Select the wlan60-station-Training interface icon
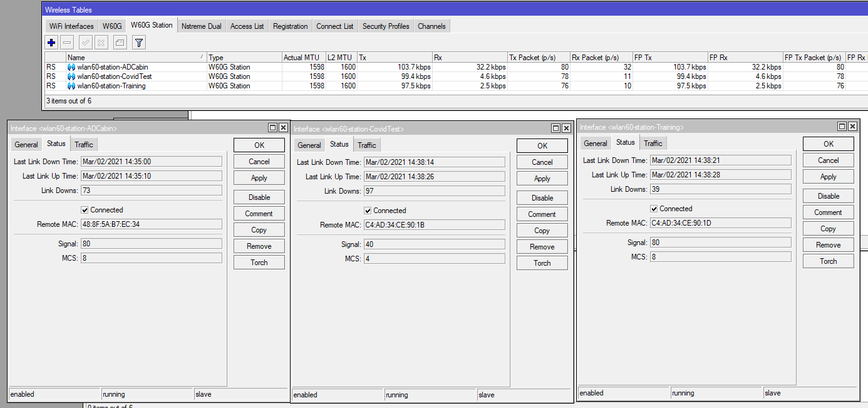 [71, 86]
